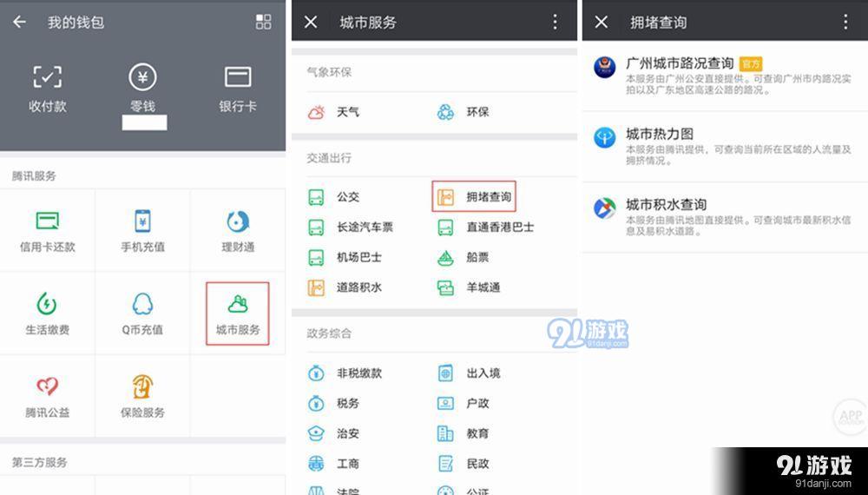Select 公交 bus service

point(334,197)
